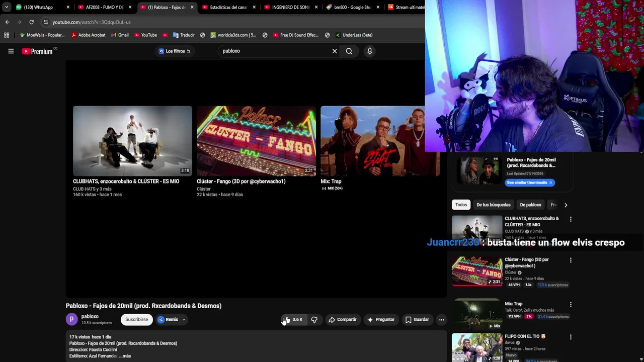
Task: Go back with browser back arrow
Action: [x=7, y=22]
